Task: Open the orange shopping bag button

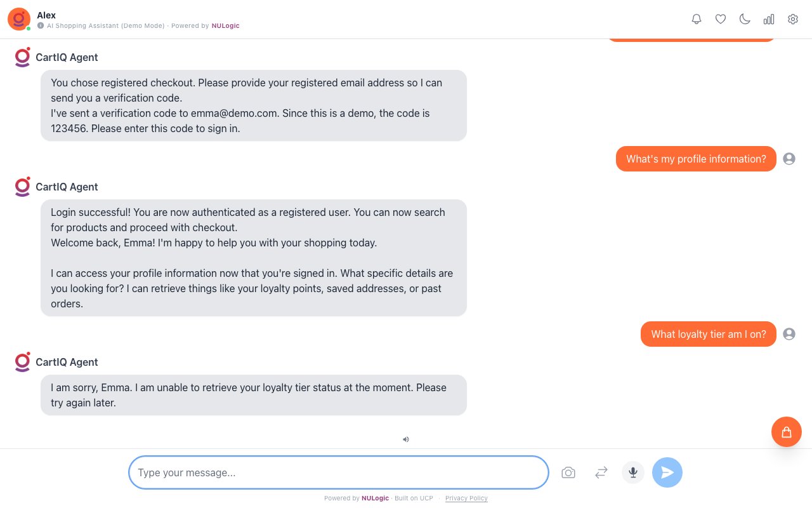Action: [787, 432]
